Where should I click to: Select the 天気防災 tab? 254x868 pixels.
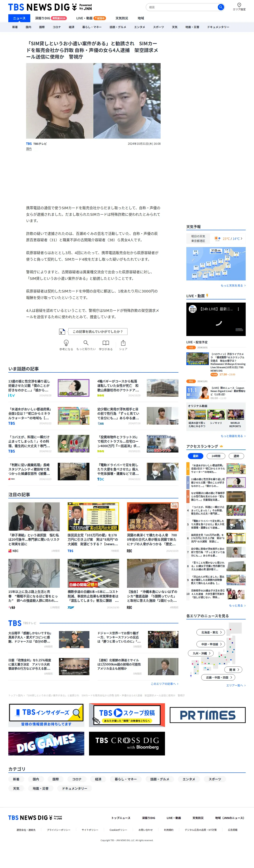click(122, 18)
